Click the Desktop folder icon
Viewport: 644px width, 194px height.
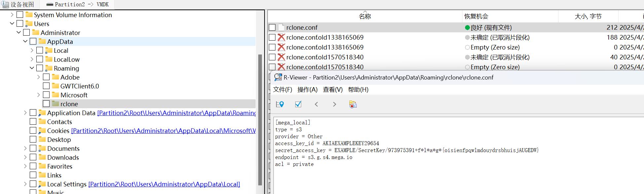[x=42, y=139]
